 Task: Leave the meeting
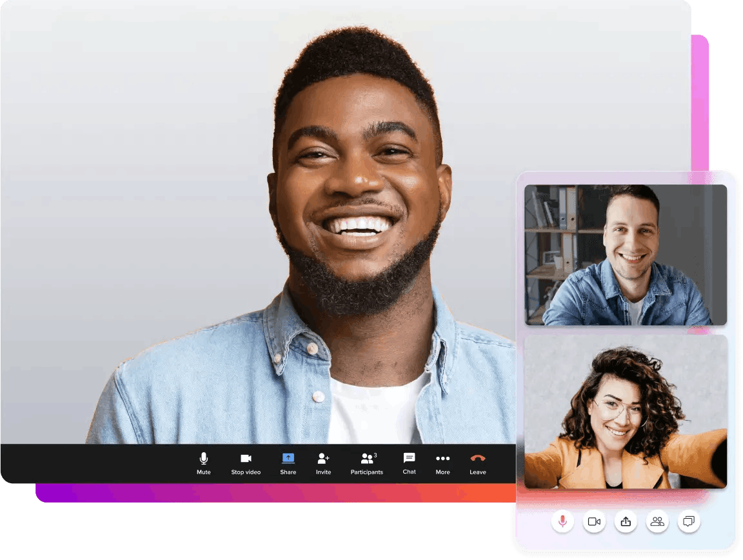478,463
